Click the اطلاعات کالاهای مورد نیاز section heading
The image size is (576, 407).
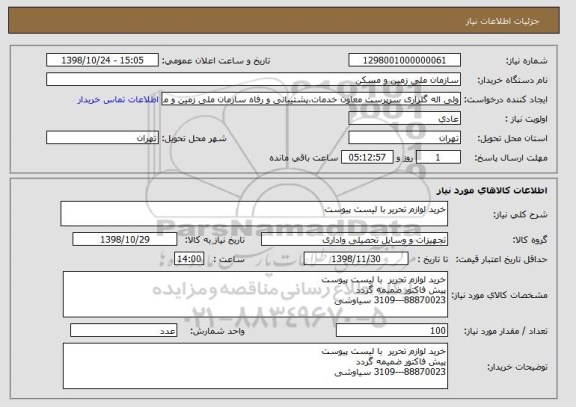click(492, 190)
